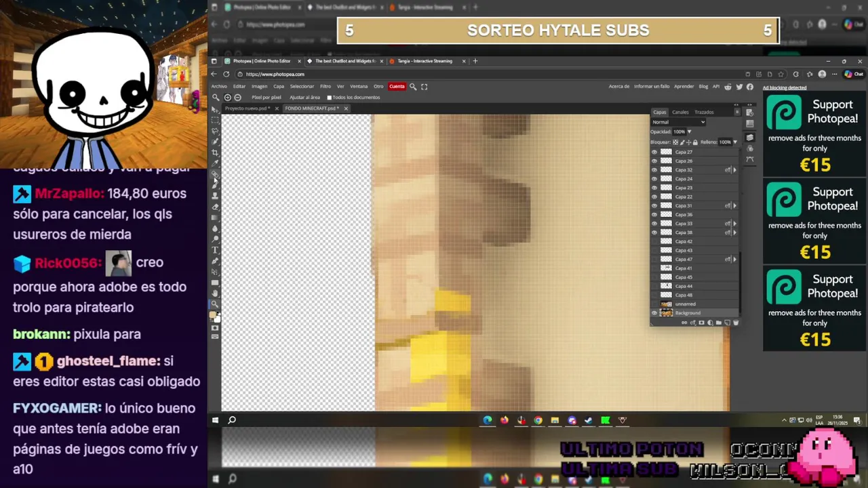This screenshot has height=488, width=868.
Task: Open the Archivo menu
Action: click(219, 86)
